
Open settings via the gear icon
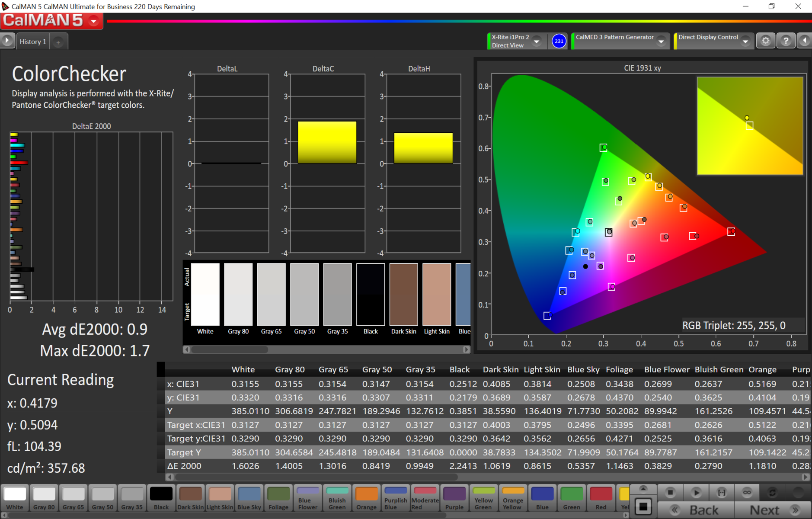(765, 41)
